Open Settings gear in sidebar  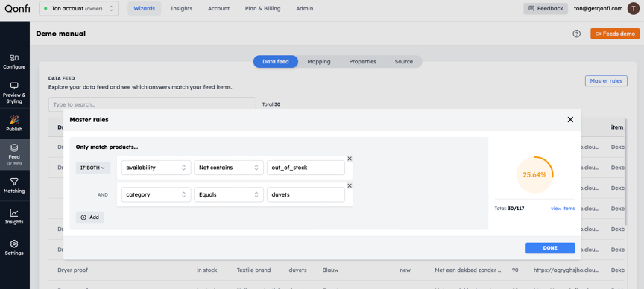point(14,248)
